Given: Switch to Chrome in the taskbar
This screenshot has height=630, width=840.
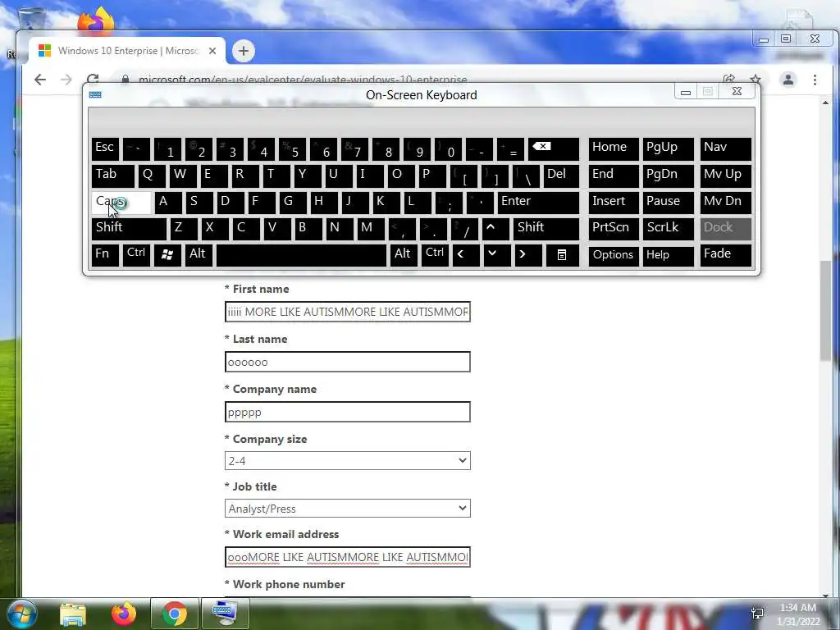Looking at the screenshot, I should click(175, 614).
